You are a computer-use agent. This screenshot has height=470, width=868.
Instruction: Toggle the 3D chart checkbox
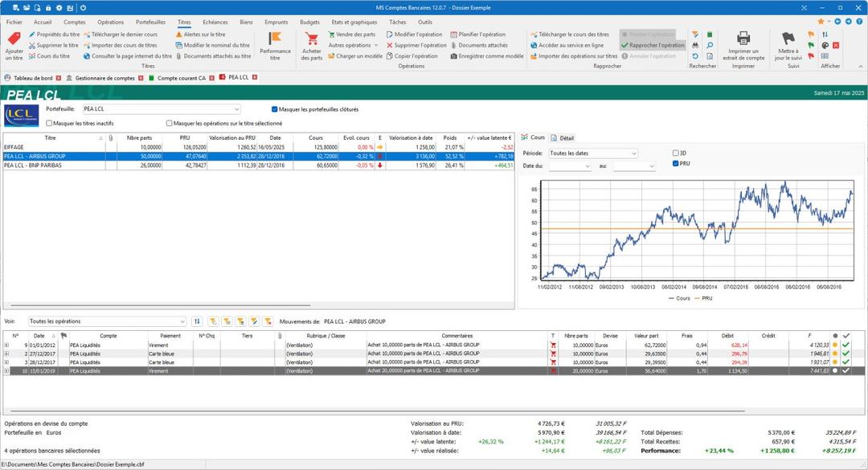click(675, 153)
